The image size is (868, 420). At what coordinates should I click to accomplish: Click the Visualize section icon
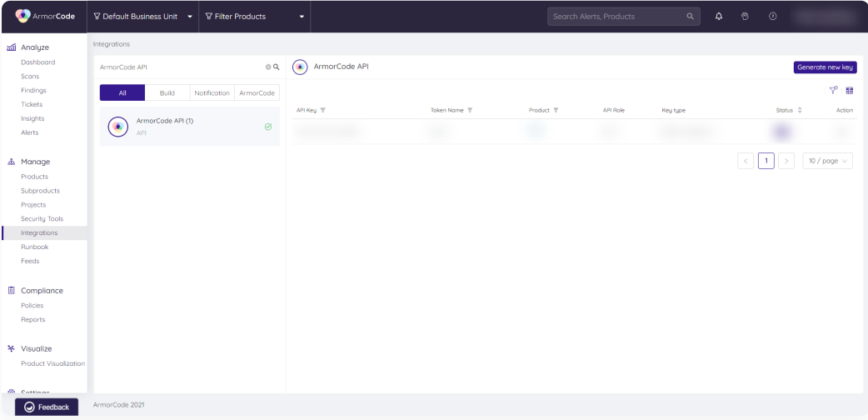coord(11,348)
